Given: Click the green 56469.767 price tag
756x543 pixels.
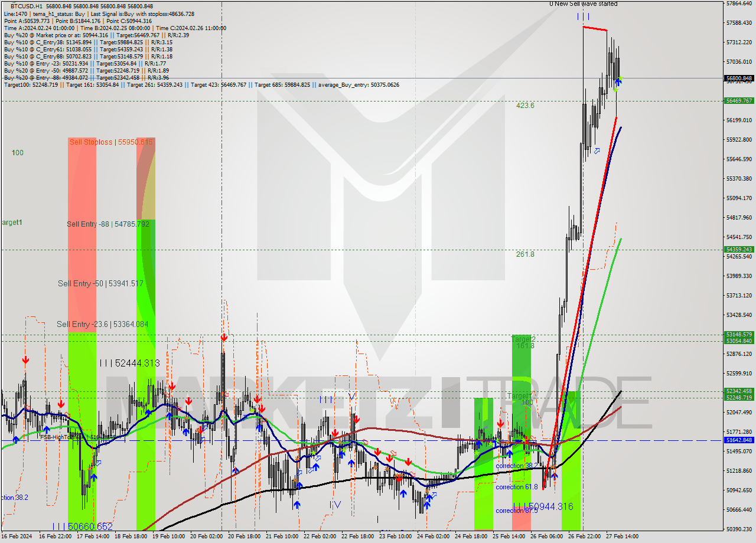Looking at the screenshot, I should click(739, 101).
